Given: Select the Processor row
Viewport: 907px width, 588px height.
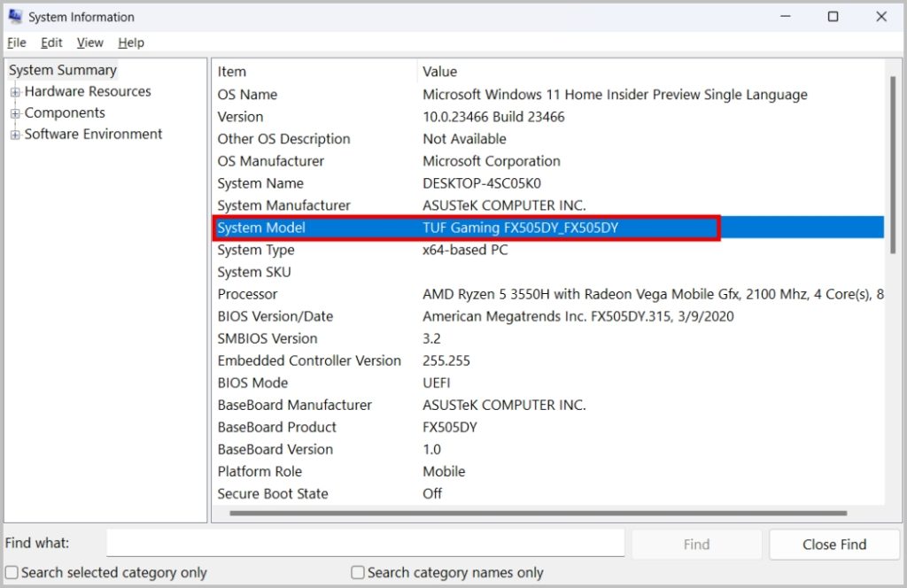Looking at the screenshot, I should coord(247,294).
